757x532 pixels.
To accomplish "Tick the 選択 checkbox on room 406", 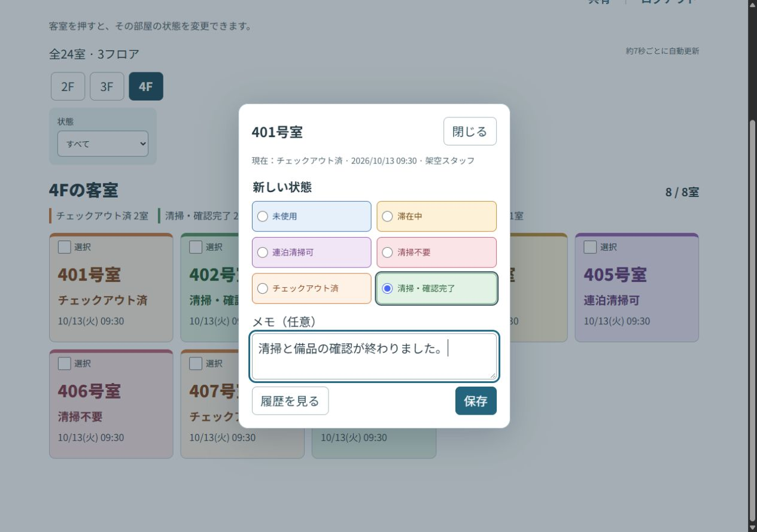I will click(65, 363).
